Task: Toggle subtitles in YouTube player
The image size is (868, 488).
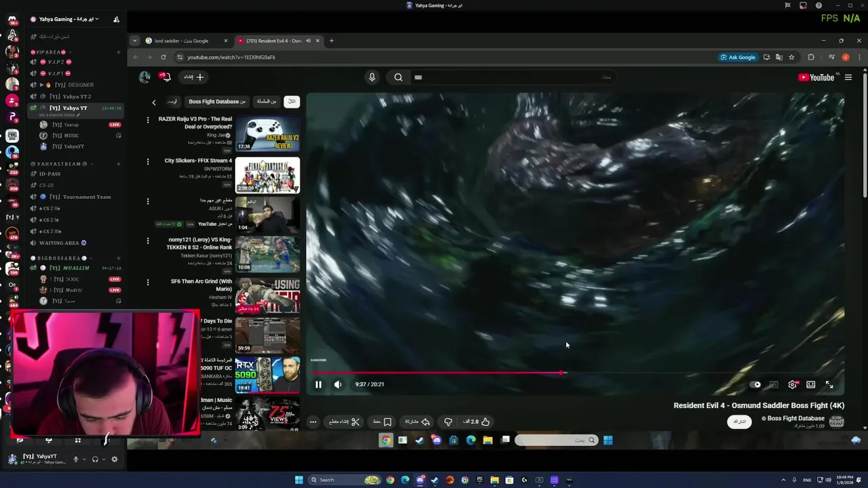Action: pos(774,384)
